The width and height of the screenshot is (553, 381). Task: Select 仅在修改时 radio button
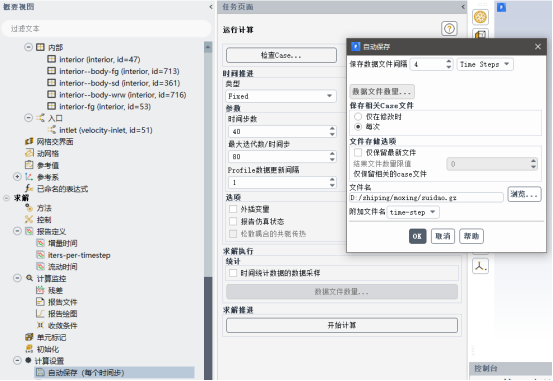pyautogui.click(x=358, y=116)
